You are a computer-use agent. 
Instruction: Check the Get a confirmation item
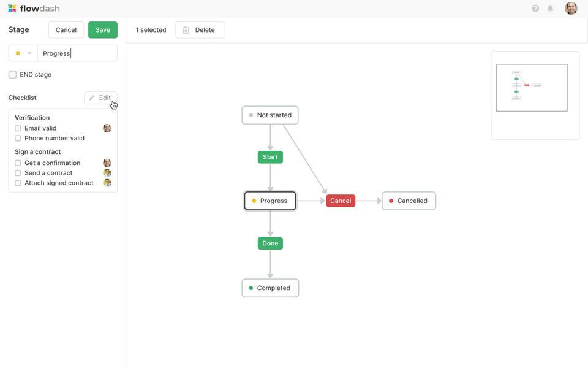(18, 163)
